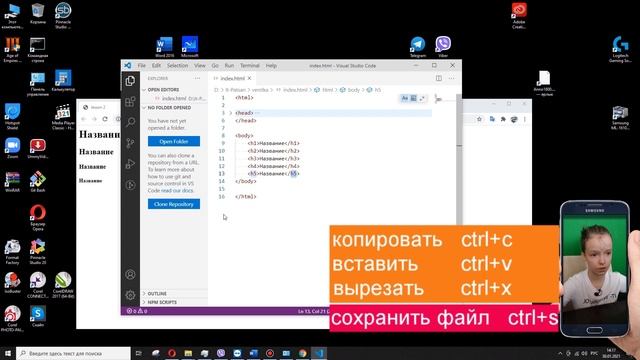640x360 pixels.
Task: Open editor More Actions ellipsis
Action: 451,78
